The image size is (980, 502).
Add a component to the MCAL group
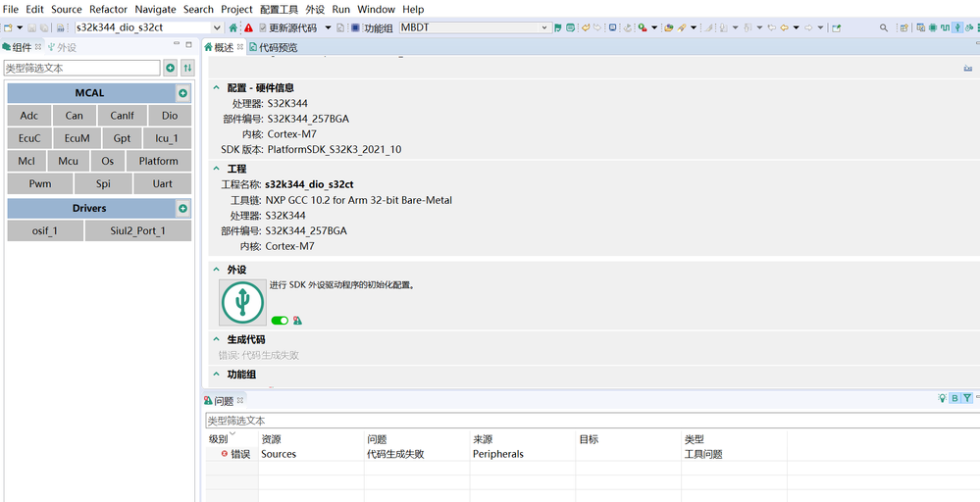click(182, 93)
